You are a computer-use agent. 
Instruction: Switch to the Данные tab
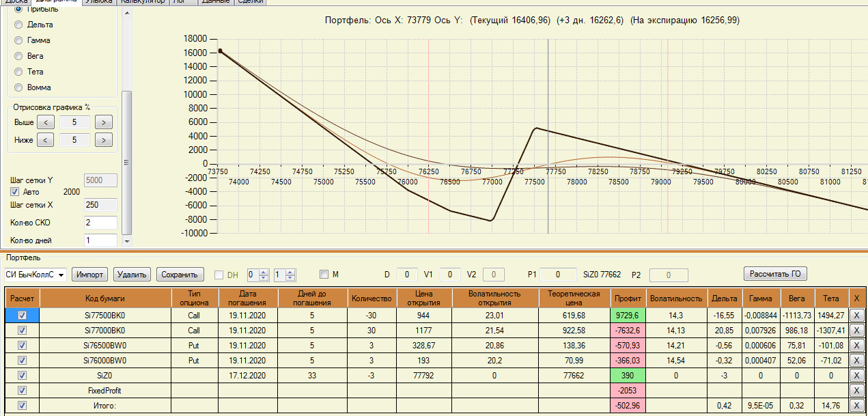(x=217, y=3)
